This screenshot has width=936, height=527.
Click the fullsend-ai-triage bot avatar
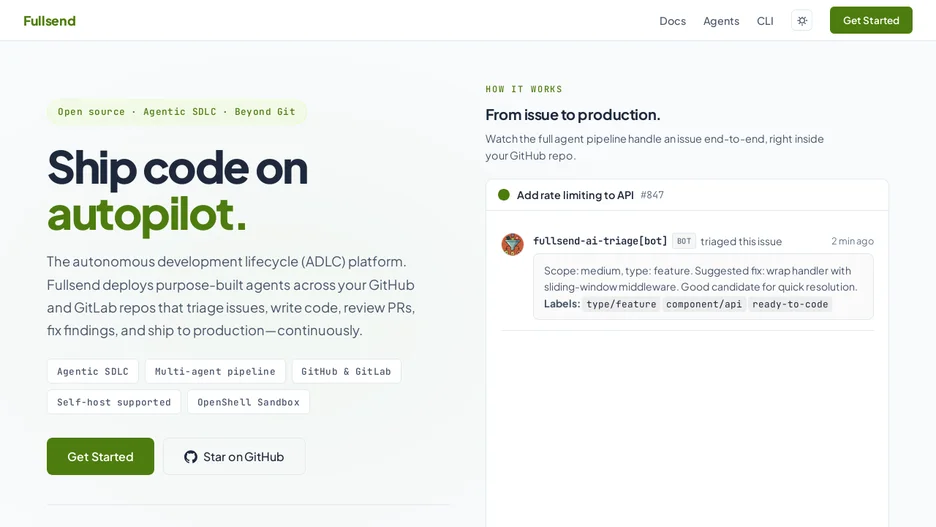[x=512, y=244]
